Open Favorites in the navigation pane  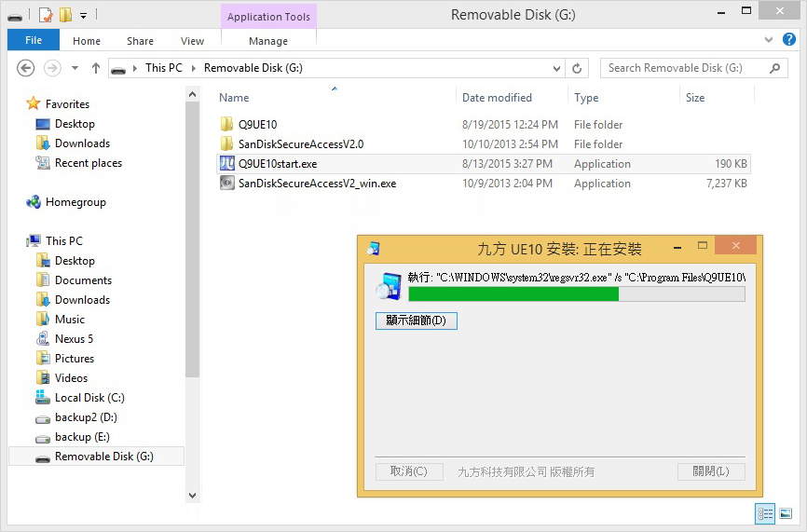pyautogui.click(x=67, y=104)
